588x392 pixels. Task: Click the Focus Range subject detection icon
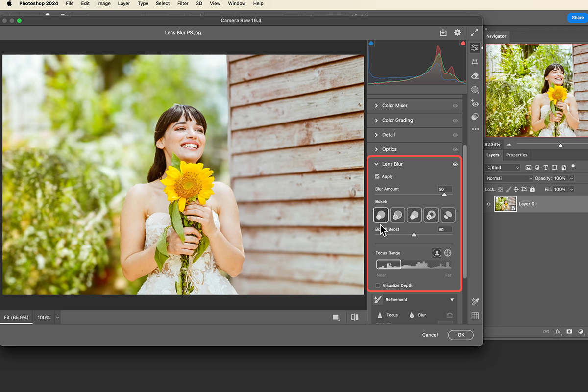(x=437, y=253)
